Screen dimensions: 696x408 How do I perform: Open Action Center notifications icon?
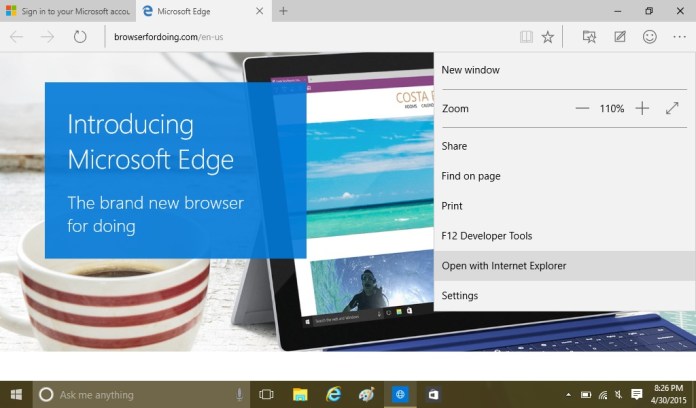pyautogui.click(x=637, y=394)
